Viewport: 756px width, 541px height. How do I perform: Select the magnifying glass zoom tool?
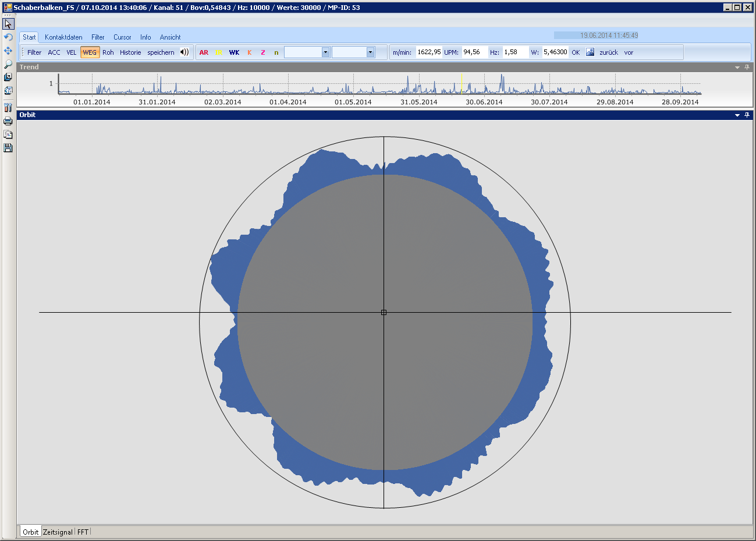coord(8,64)
